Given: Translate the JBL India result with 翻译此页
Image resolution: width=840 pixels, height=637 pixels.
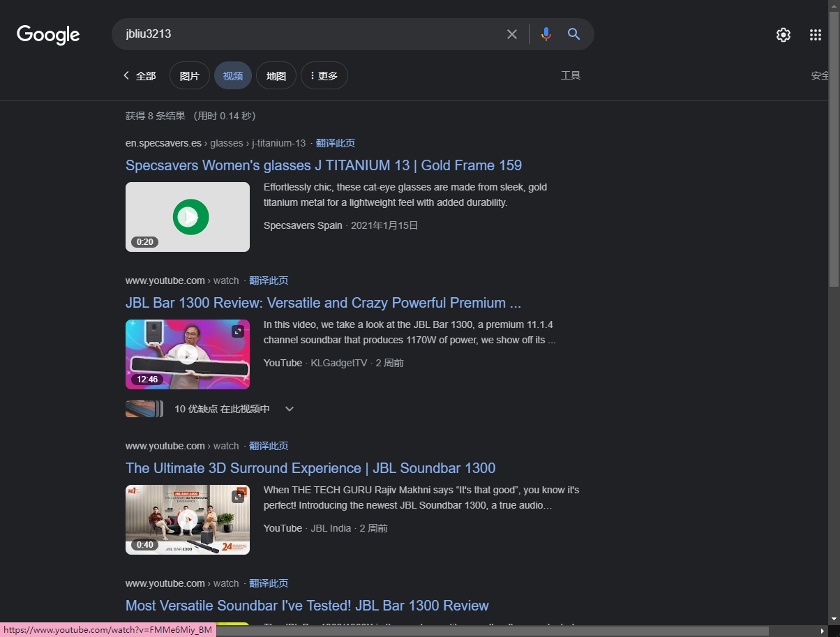Looking at the screenshot, I should point(269,446).
